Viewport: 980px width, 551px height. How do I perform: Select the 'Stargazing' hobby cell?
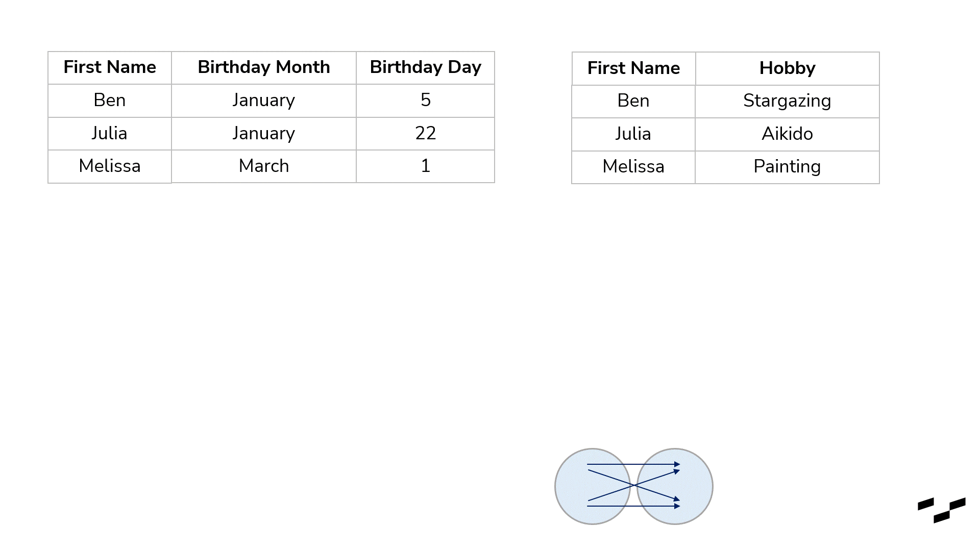[x=787, y=101]
